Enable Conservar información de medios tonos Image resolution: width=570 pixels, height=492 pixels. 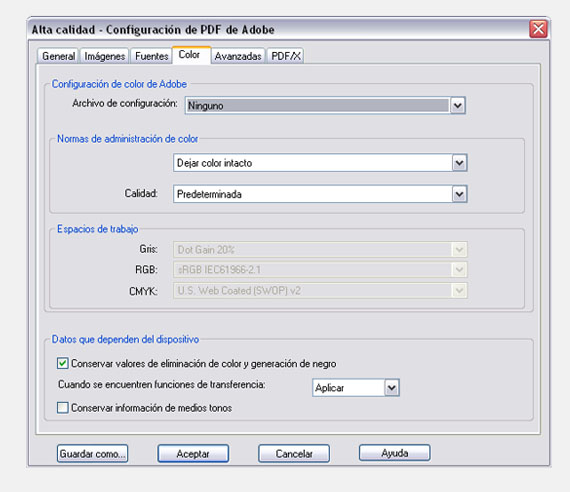pos(63,408)
